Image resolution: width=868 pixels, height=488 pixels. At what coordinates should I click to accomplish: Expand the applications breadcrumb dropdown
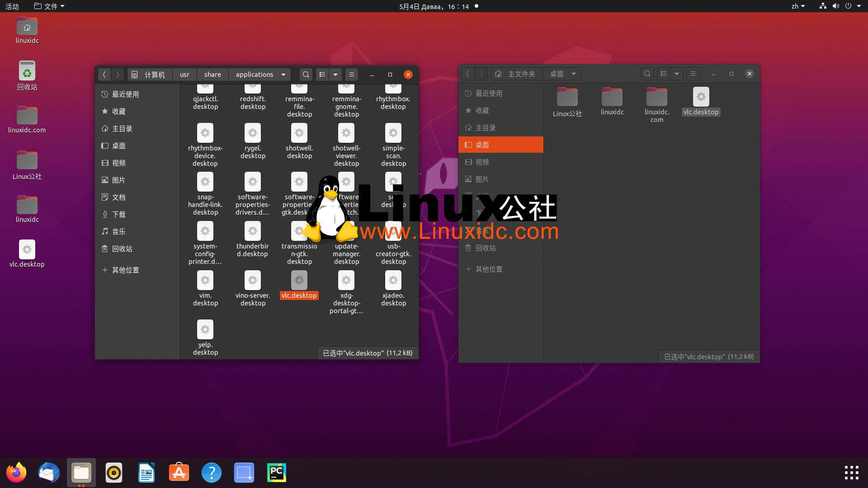pyautogui.click(x=283, y=74)
